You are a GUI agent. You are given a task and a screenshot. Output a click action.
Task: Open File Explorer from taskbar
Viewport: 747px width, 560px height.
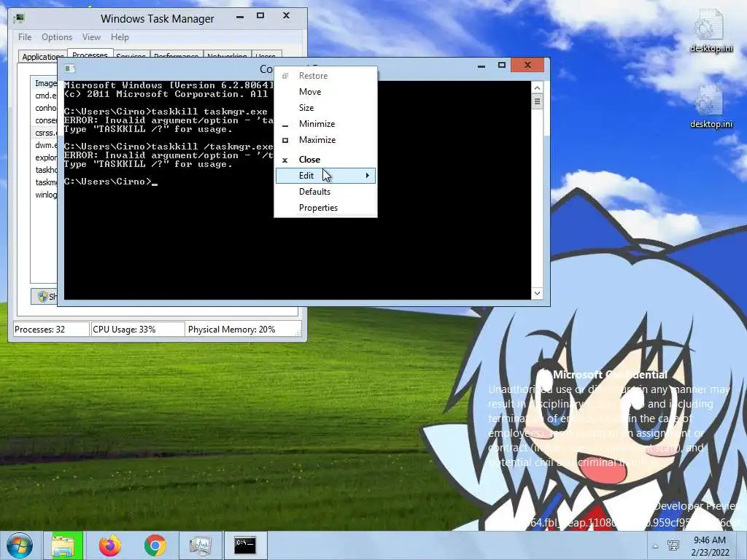[63, 545]
